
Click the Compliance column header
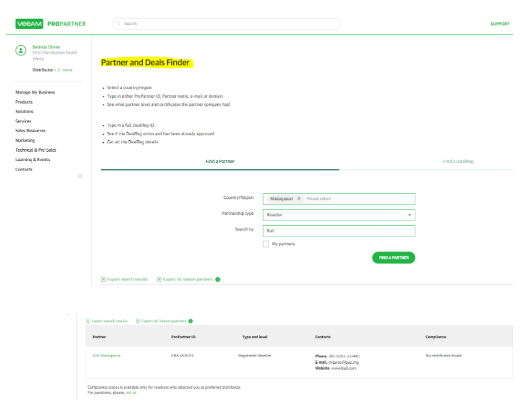point(436,337)
